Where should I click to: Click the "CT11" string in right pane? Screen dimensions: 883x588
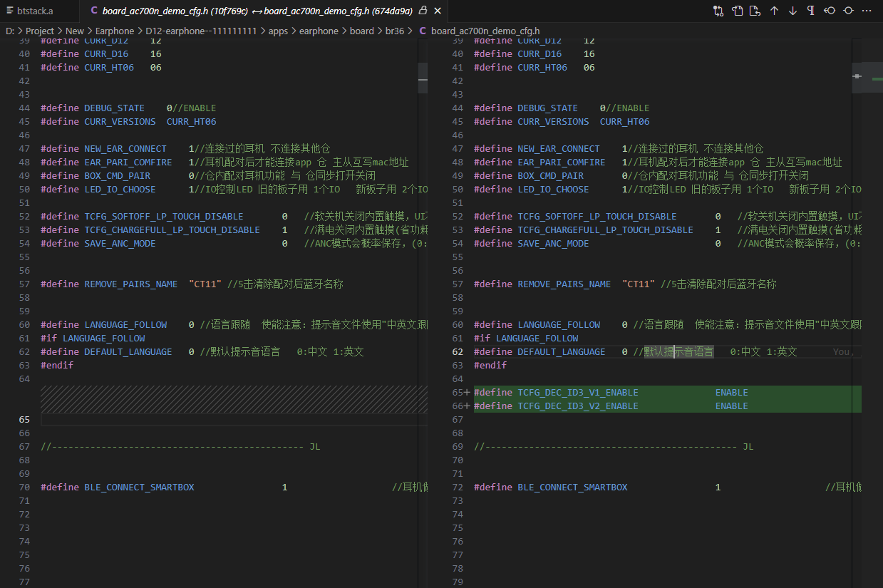coord(639,284)
